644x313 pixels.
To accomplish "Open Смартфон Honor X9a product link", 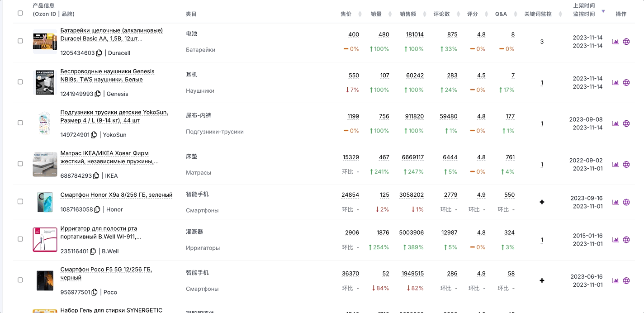I will click(116, 195).
